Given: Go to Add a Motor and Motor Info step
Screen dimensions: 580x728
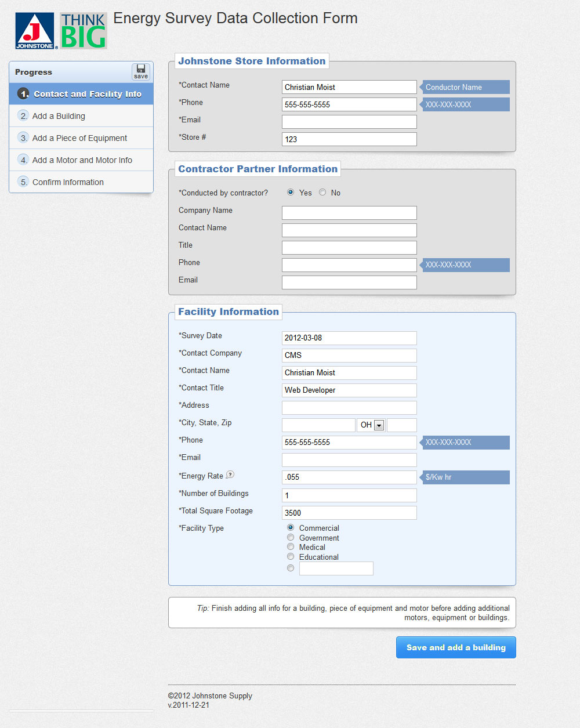Looking at the screenshot, I should (81, 160).
